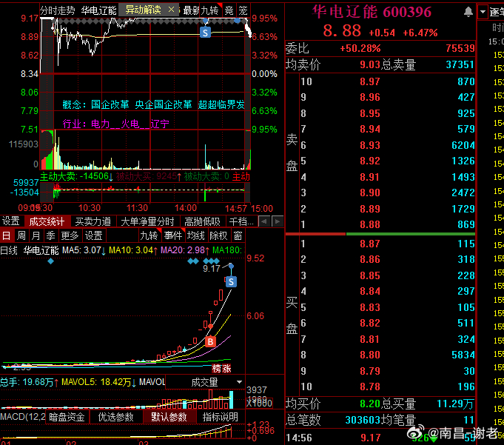Image resolution: width=504 pixels, height=445 pixels.
Task: Click the 均卖价 9.03 value
Action: tap(370, 65)
